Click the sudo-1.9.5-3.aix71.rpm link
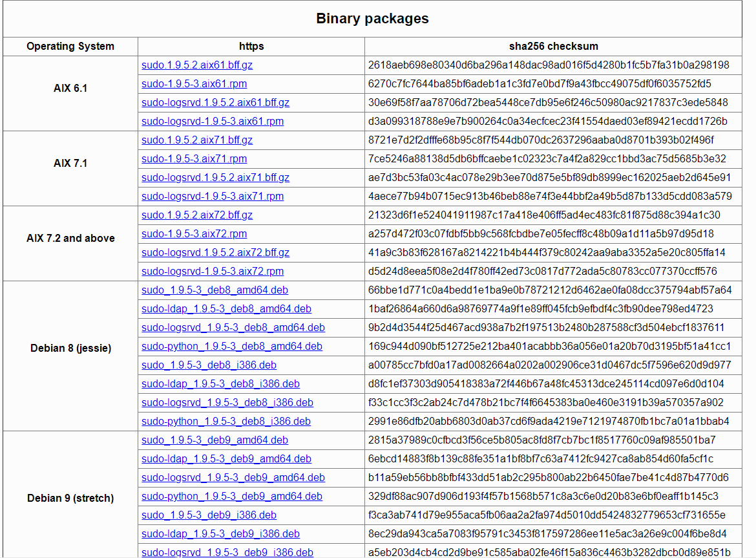Screen dimensions: 756x558 click(194, 159)
